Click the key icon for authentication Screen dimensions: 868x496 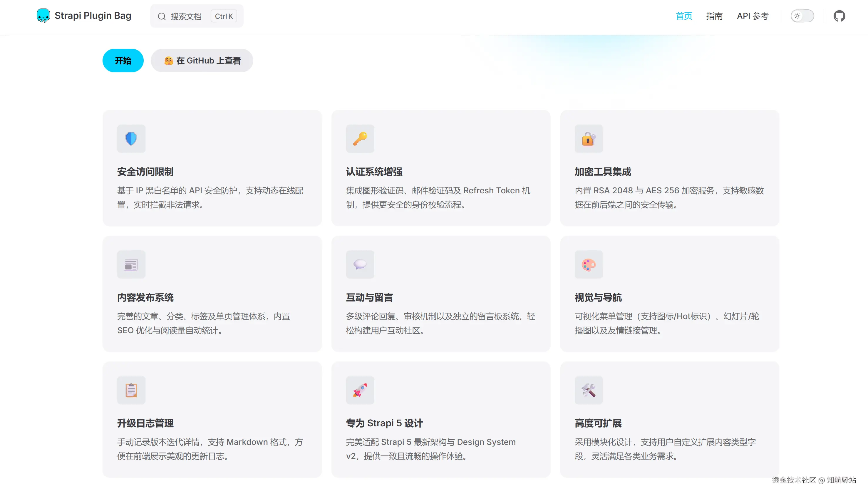tap(360, 139)
